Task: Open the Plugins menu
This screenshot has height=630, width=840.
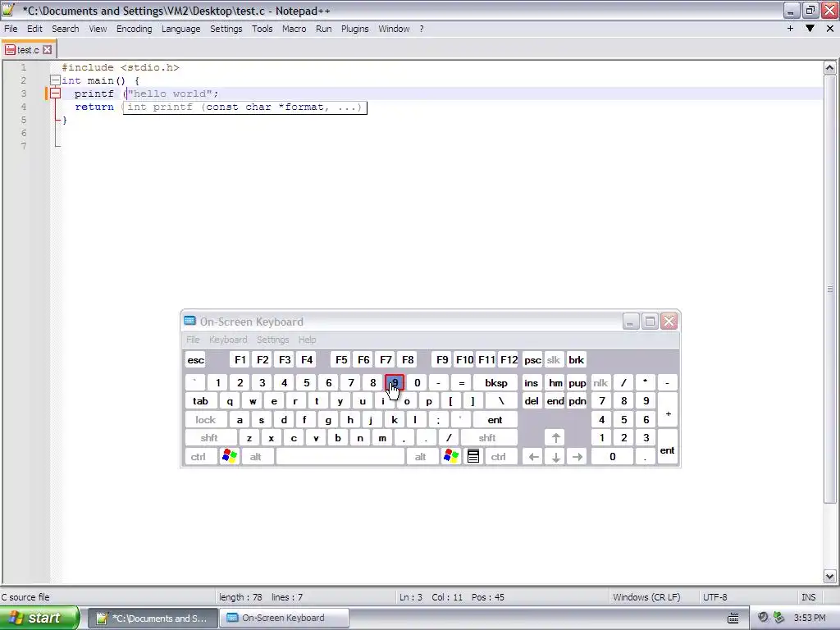Action: tap(354, 29)
